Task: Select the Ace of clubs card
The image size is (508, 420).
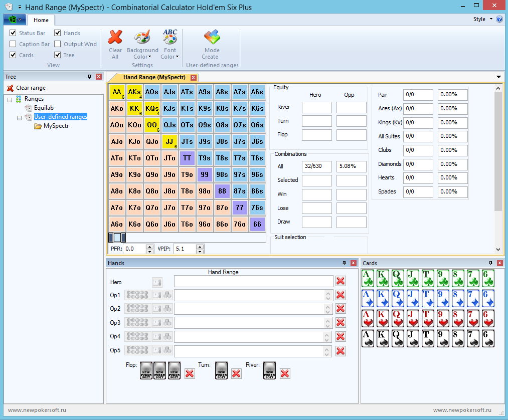Action: (368, 279)
